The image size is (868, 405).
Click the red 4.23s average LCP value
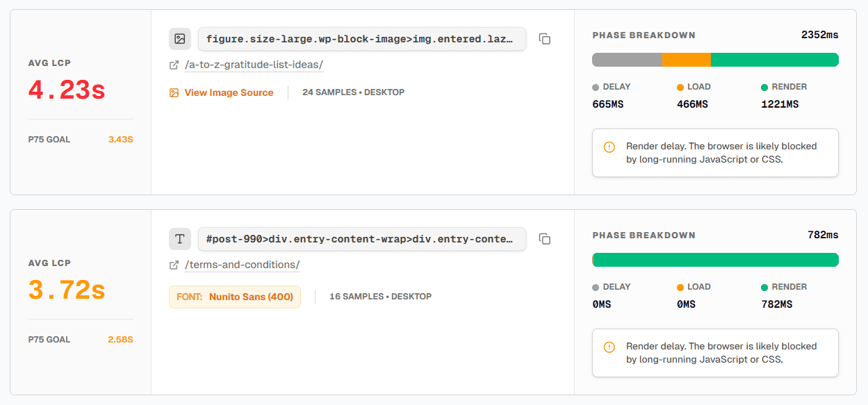(67, 90)
